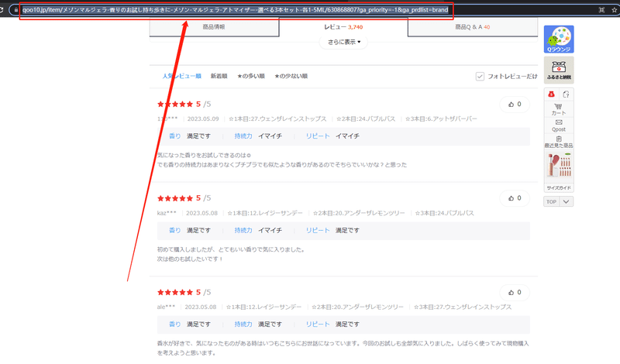The width and height of the screenshot is (620, 364).
Task: Click ☆3本目:24.バブルバス in kaz*** review
Action: point(444,213)
